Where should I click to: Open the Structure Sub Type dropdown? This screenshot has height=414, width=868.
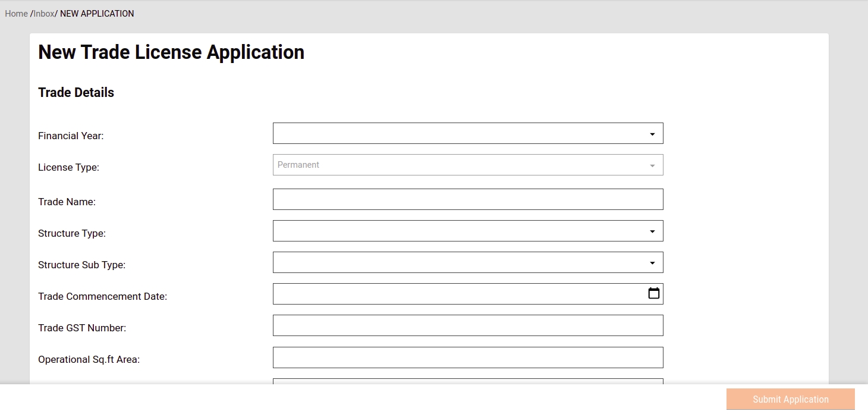click(467, 262)
